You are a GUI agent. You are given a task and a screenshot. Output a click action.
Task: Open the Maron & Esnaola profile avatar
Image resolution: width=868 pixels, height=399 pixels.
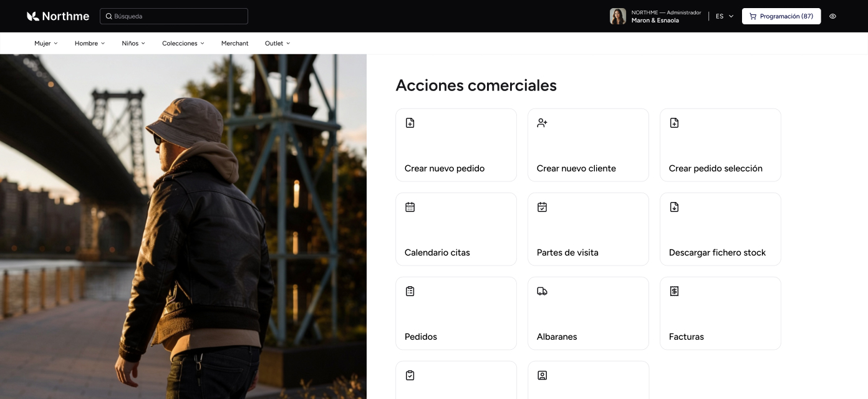tap(618, 16)
